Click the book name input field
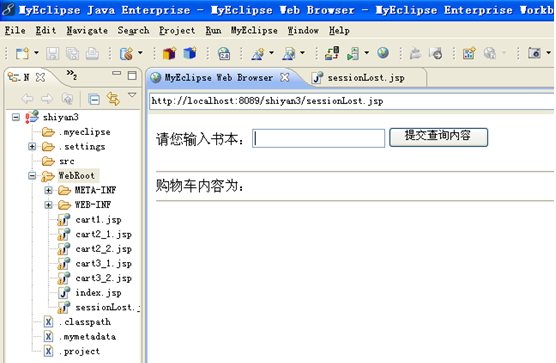 318,138
